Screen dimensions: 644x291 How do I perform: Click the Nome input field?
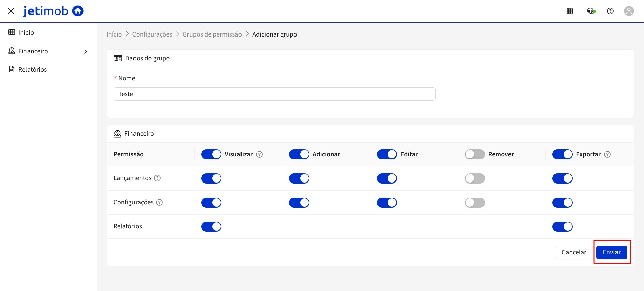pos(274,94)
